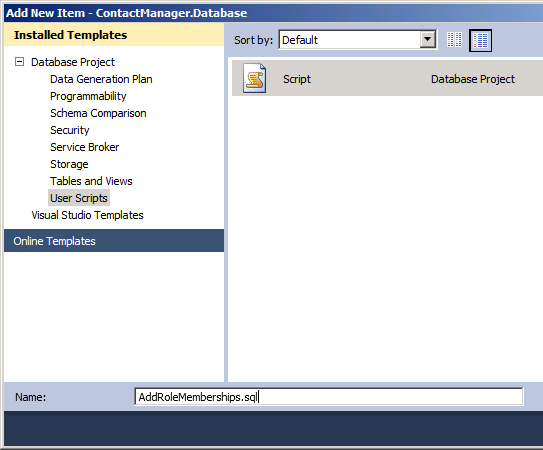Switch to medium icons list view
The height and width of the screenshot is (450, 543).
(x=480, y=41)
